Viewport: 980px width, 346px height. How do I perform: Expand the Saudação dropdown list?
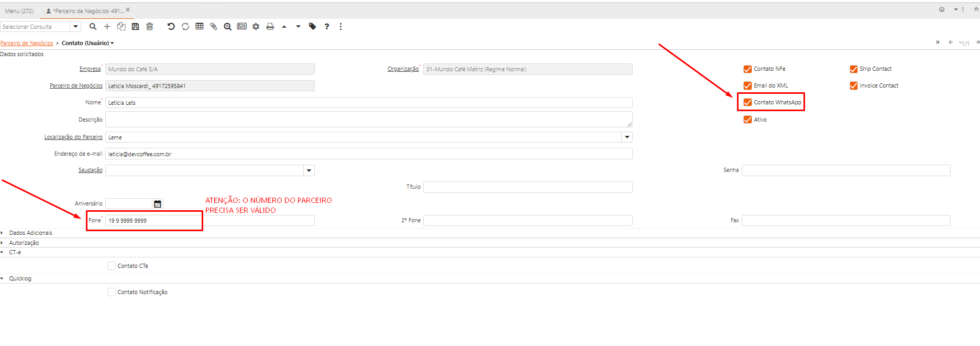[309, 170]
